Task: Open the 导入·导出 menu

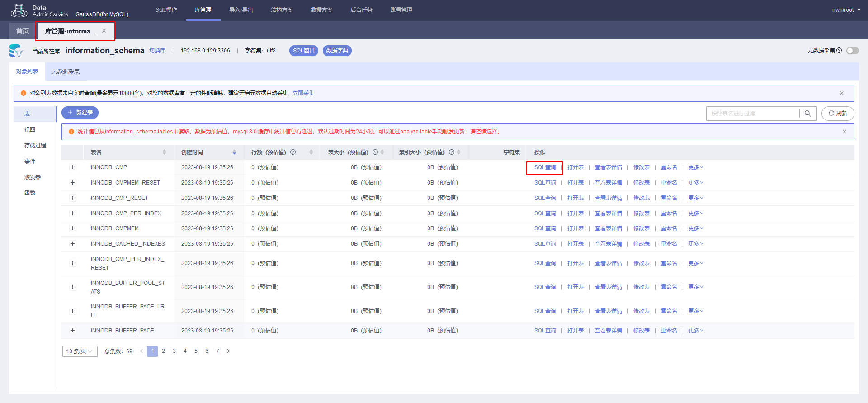Action: (x=241, y=10)
